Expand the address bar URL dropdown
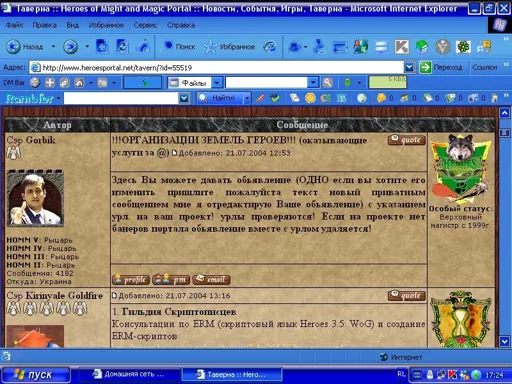This screenshot has width=512, height=384. pos(409,68)
